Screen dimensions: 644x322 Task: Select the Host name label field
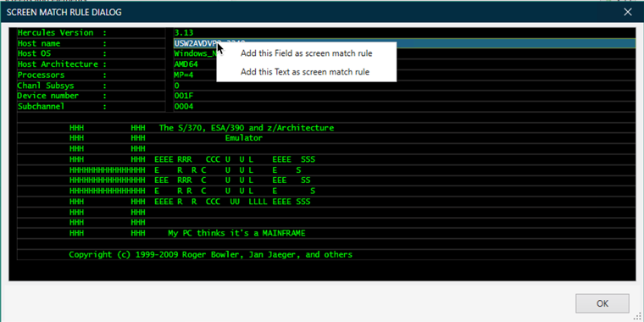(92, 43)
